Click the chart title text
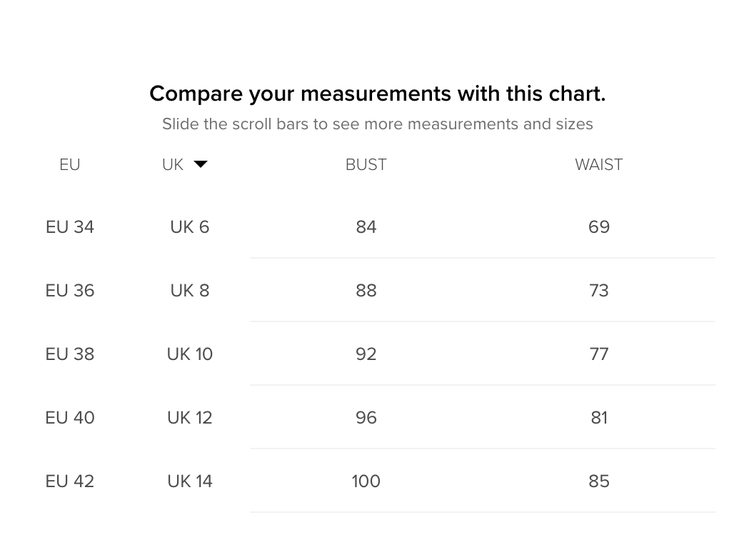Image resolution: width=754 pixels, height=560 pixels. tap(377, 93)
